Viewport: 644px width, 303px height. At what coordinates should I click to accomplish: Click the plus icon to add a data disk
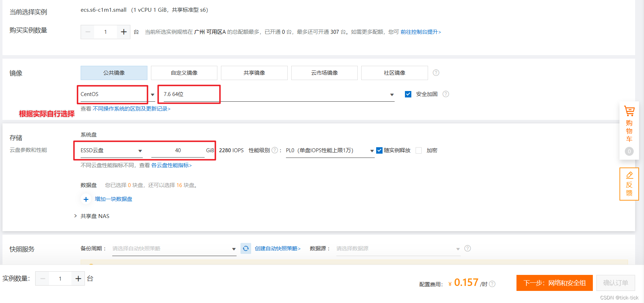pos(86,199)
